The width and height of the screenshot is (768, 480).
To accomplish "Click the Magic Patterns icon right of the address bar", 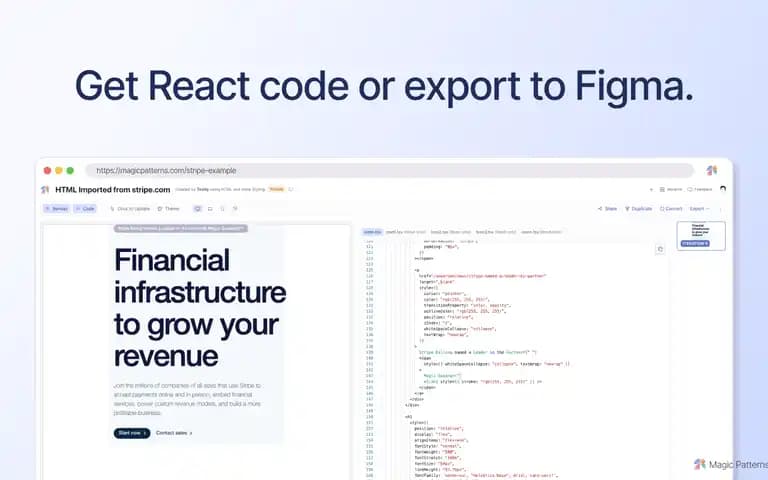I will 712,170.
